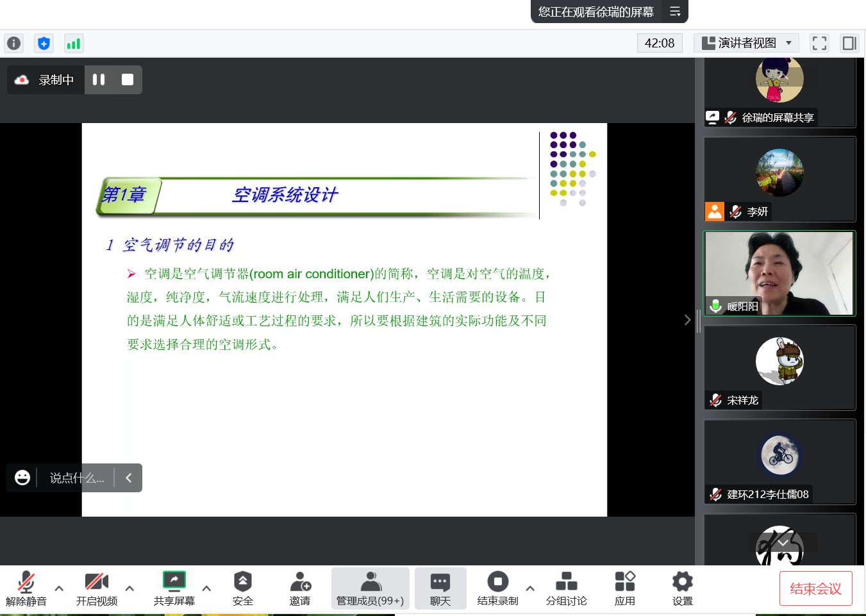
Task: Pause the cloud recording
Action: pyautogui.click(x=99, y=79)
